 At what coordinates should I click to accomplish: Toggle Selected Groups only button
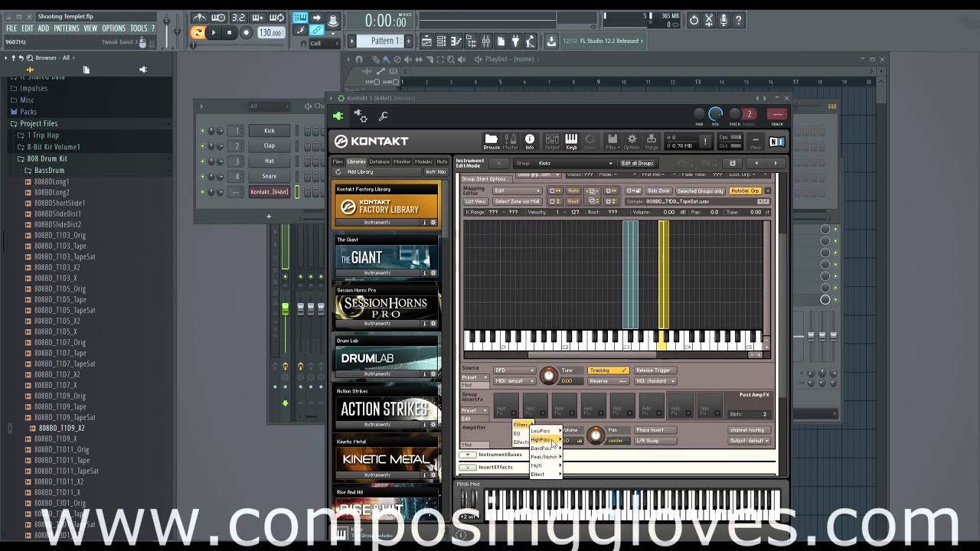(700, 191)
